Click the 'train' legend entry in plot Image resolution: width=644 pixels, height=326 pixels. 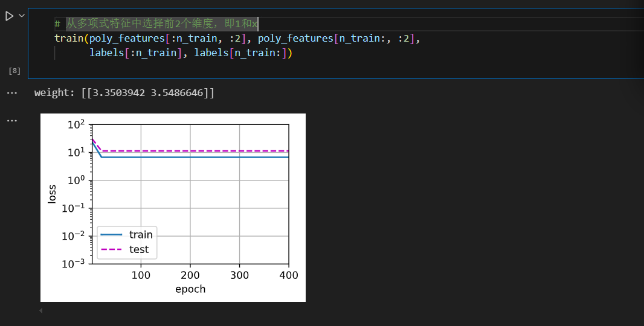click(126, 235)
